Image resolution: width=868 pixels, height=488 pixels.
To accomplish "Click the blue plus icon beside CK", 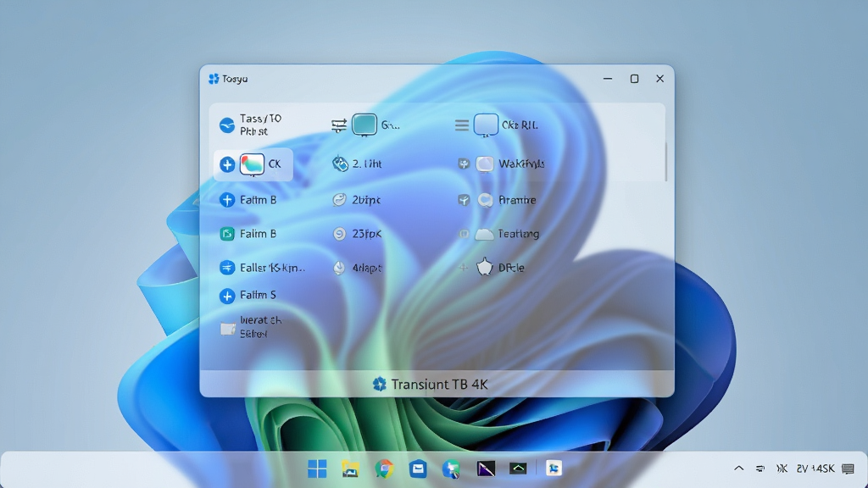I will [227, 164].
